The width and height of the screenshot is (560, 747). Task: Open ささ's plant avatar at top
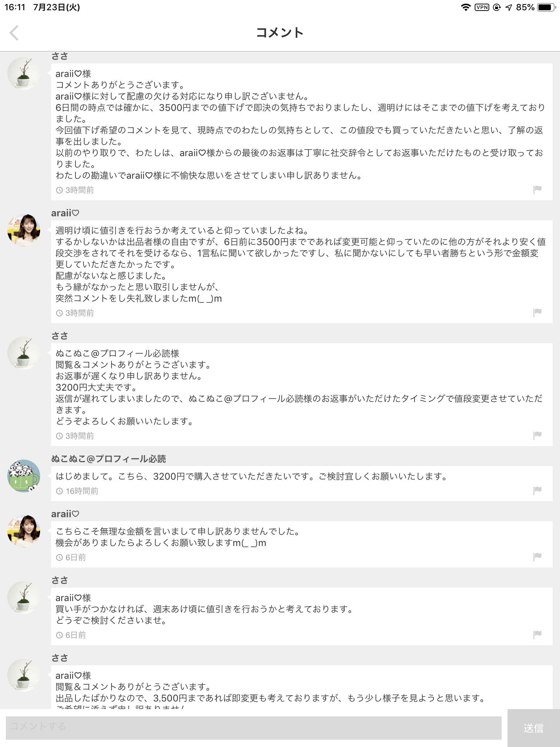tap(24, 73)
